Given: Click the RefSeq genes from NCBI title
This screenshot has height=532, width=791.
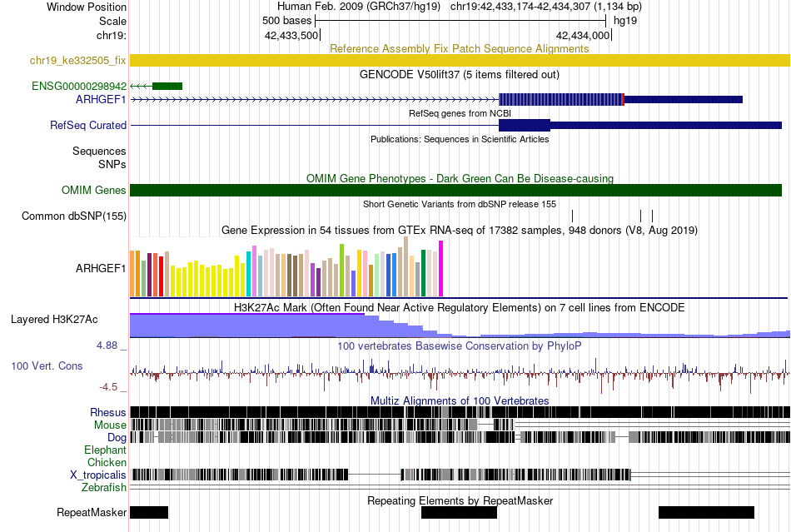Looking at the screenshot, I should 460,113.
